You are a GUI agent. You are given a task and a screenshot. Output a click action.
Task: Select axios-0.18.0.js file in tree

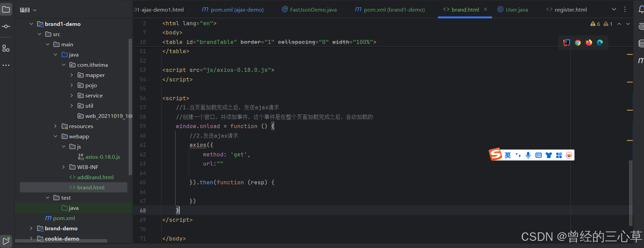pos(99,157)
